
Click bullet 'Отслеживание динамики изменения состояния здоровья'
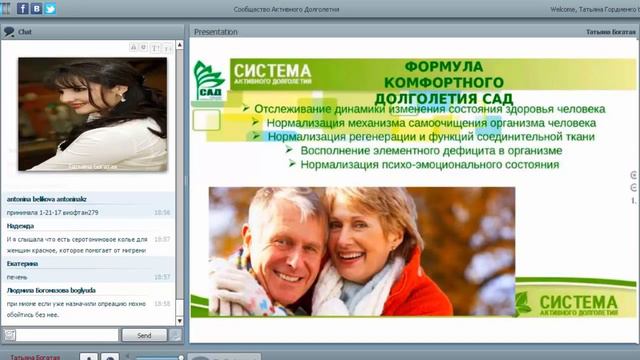429,109
